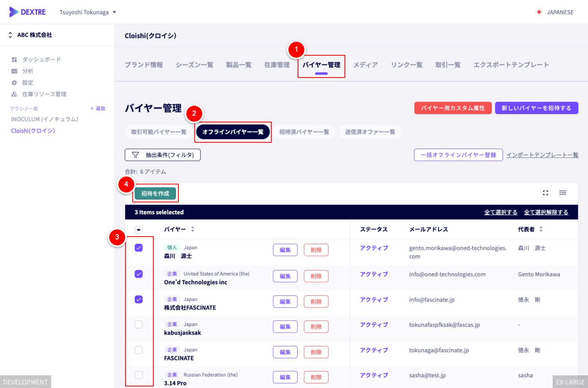Image resolution: width=588 pixels, height=388 pixels.
Task: Uncheck the 森川 源士 row checkbox
Action: click(x=139, y=248)
